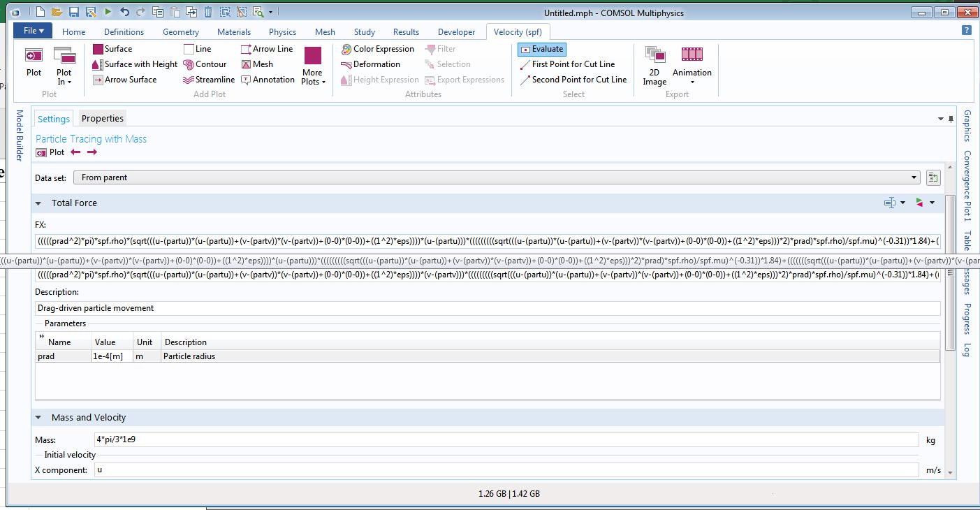Open the Properties tab
The width and height of the screenshot is (980, 510).
point(102,118)
